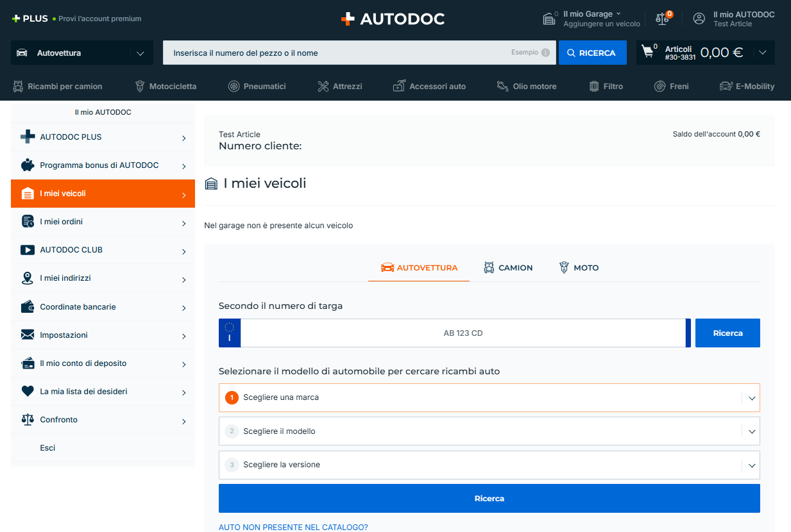Click the garage icon in header

(x=549, y=19)
